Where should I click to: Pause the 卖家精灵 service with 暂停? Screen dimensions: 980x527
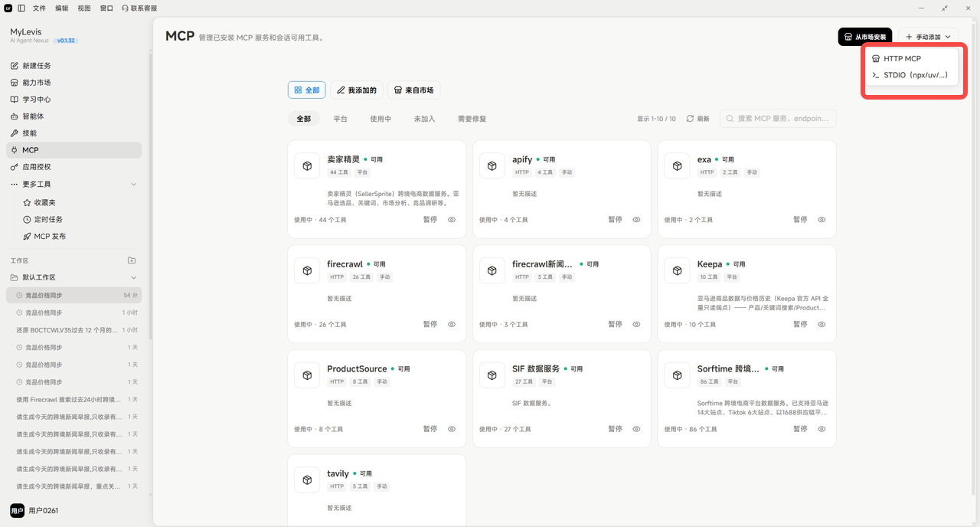(430, 220)
